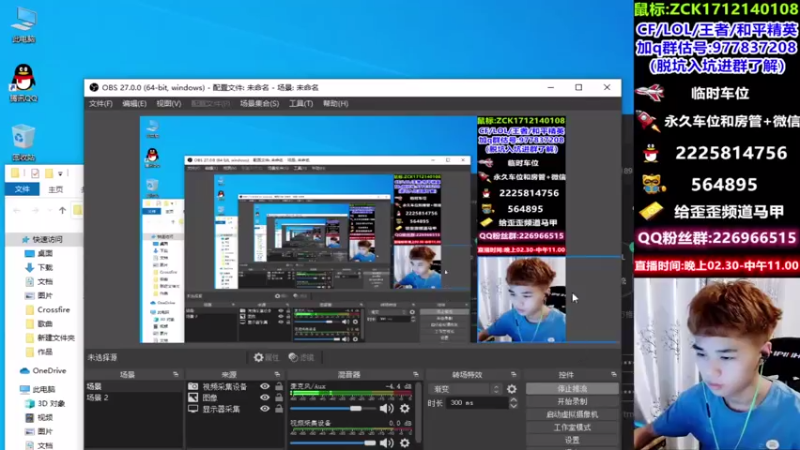Open the 场景集合(S) menu
This screenshot has width=800, height=450.
point(259,104)
